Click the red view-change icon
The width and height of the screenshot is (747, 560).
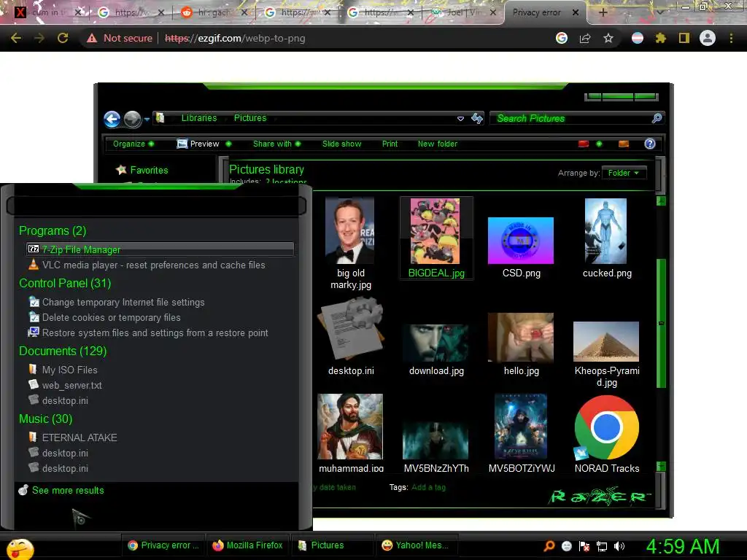point(584,144)
